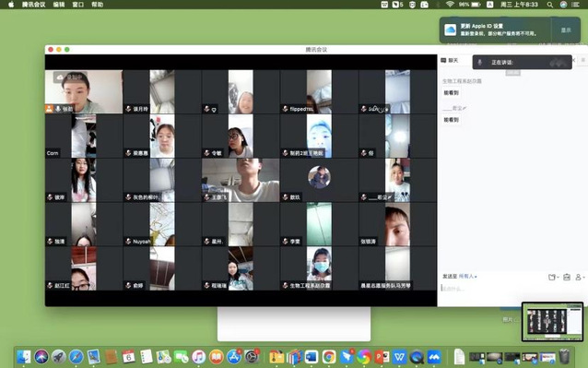Select the Com video tile

click(x=84, y=136)
